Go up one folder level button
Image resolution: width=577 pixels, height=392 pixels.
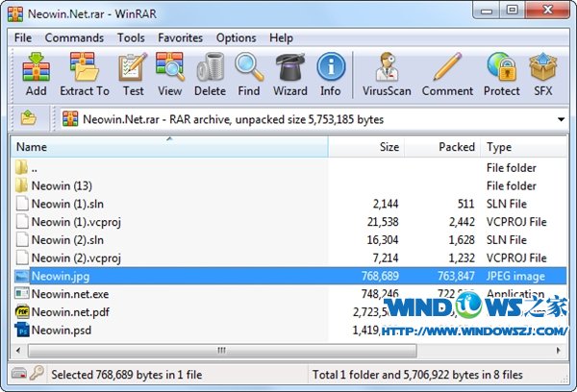(29, 119)
